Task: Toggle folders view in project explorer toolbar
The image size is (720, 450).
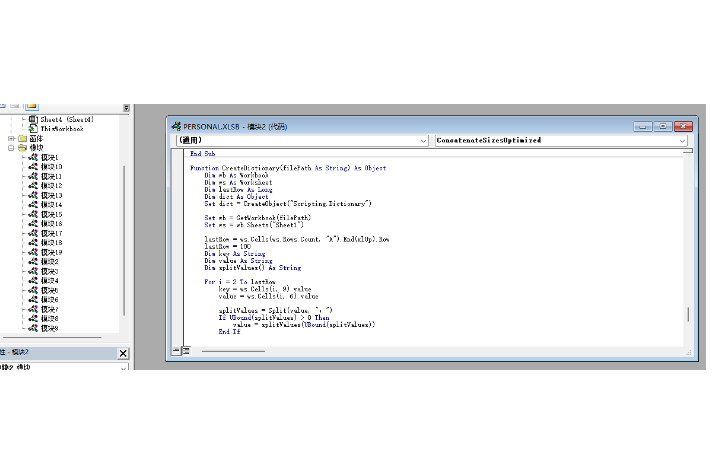Action: (x=31, y=105)
